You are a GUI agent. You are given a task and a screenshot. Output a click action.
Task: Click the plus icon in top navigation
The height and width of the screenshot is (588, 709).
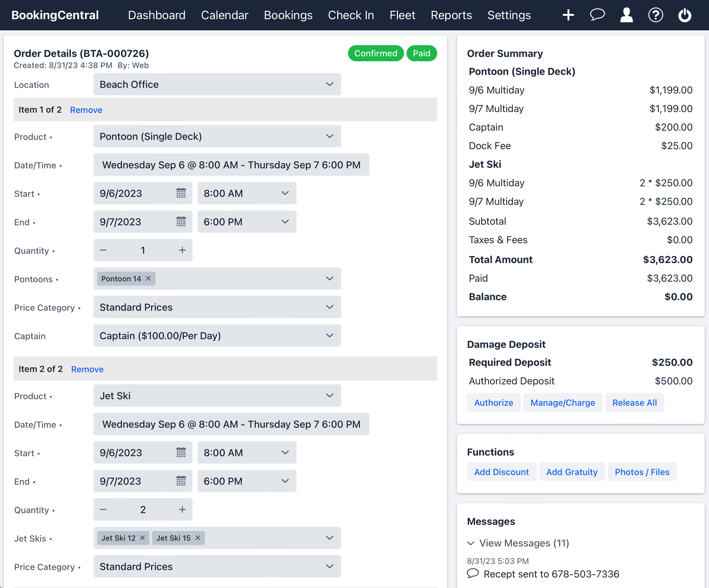click(568, 15)
